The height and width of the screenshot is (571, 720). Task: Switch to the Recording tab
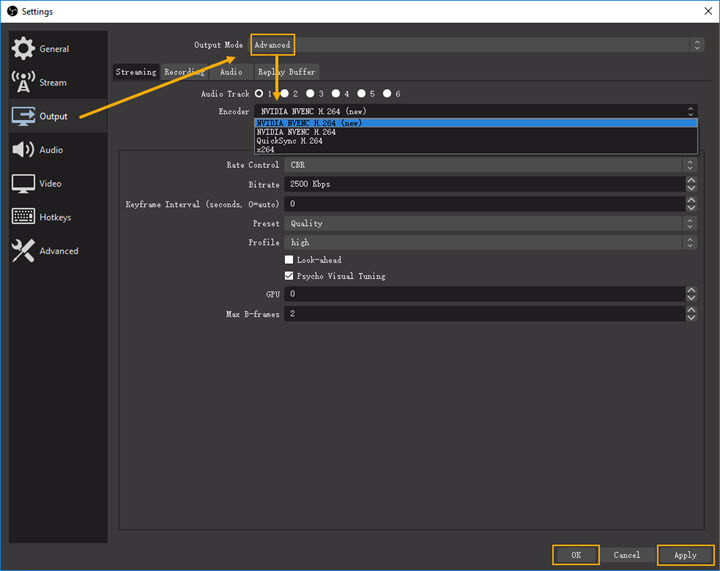pos(184,72)
